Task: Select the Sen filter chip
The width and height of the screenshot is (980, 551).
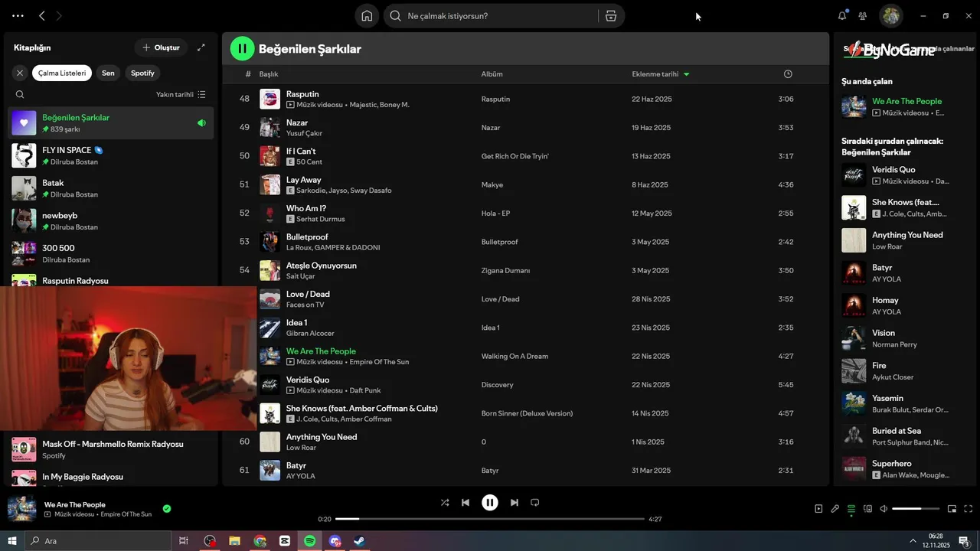Action: (108, 73)
